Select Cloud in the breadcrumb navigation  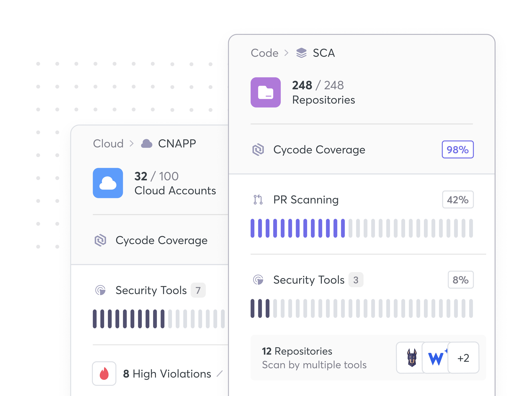[108, 143]
